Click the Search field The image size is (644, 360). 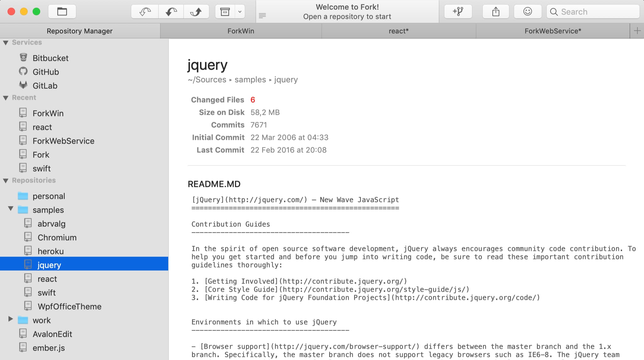click(x=593, y=12)
